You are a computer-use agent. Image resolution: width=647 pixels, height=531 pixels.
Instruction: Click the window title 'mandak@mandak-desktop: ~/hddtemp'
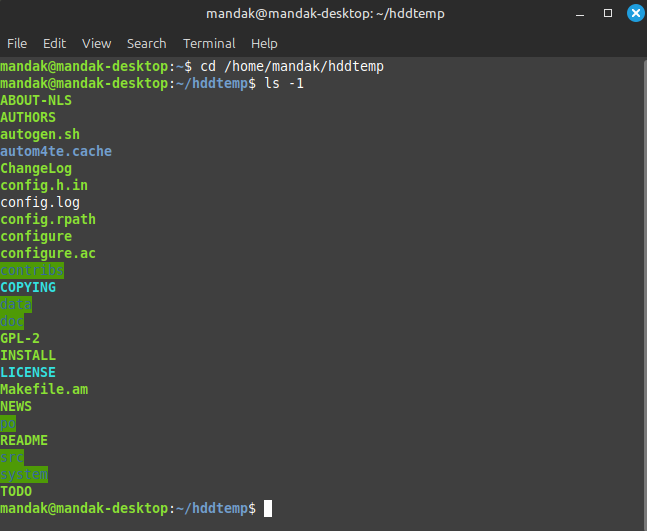(325, 14)
